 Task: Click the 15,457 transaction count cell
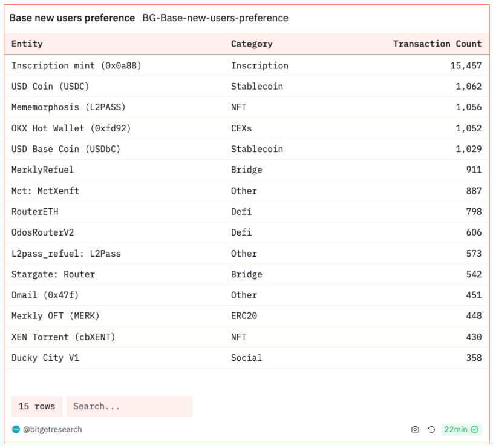(465, 65)
